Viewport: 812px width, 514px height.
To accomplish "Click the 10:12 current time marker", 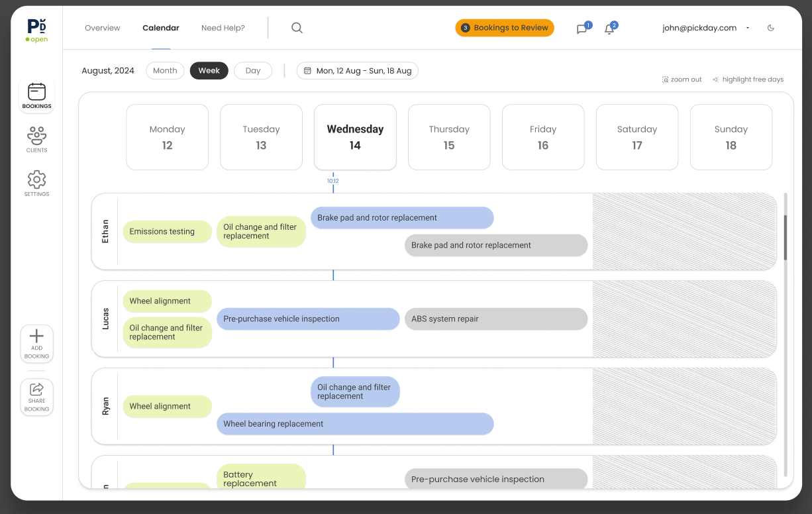I will [333, 181].
